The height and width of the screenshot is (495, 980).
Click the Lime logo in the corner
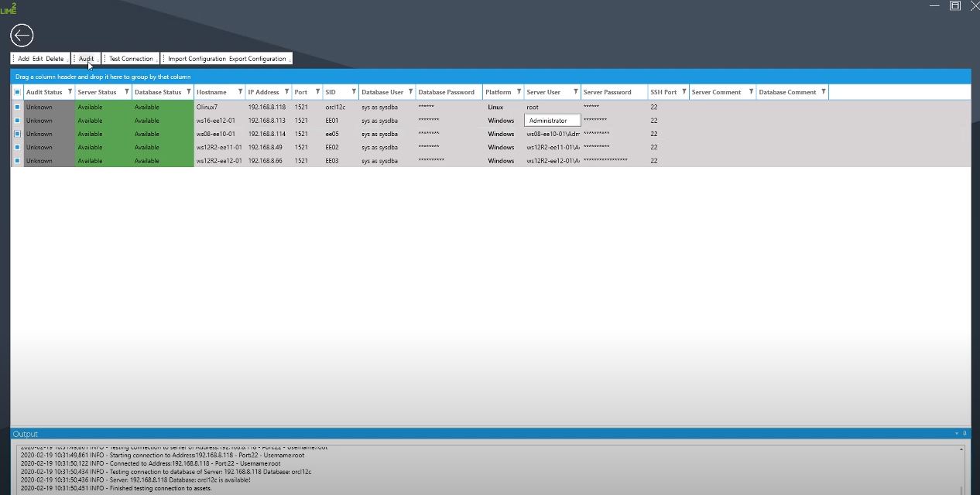[x=9, y=8]
